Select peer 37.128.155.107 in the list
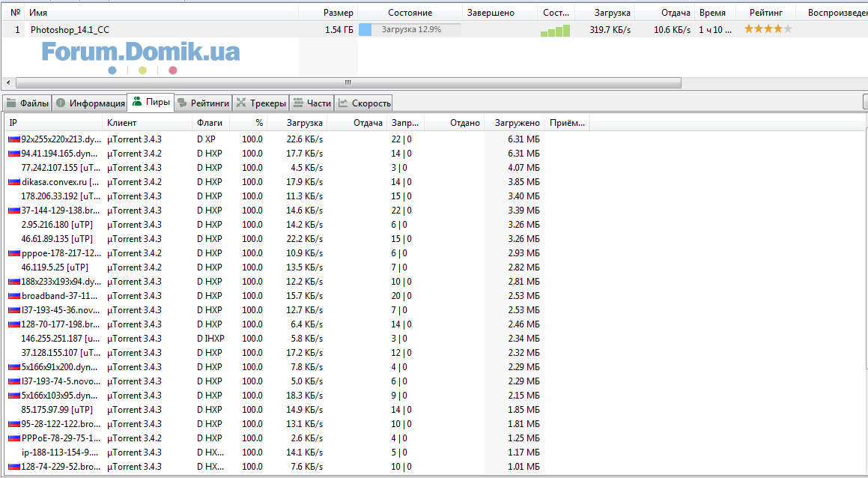 (61, 353)
